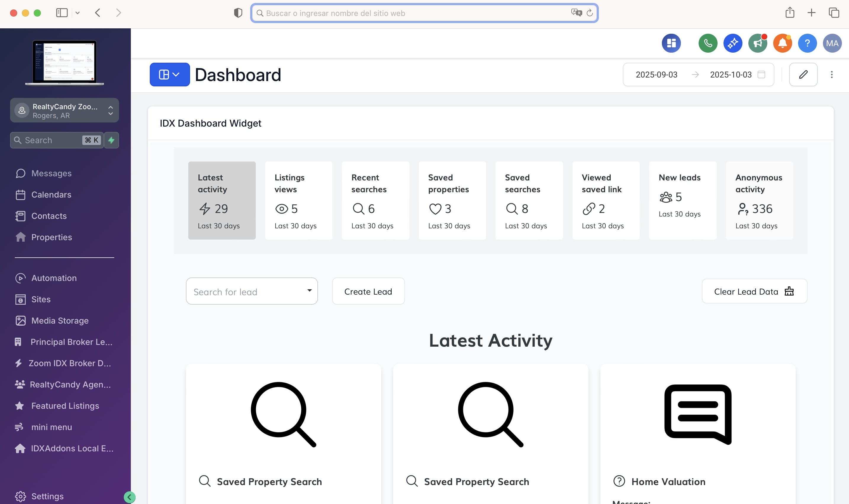Collapse sidebar with green arrow button
This screenshot has height=504, width=849.
click(x=129, y=497)
